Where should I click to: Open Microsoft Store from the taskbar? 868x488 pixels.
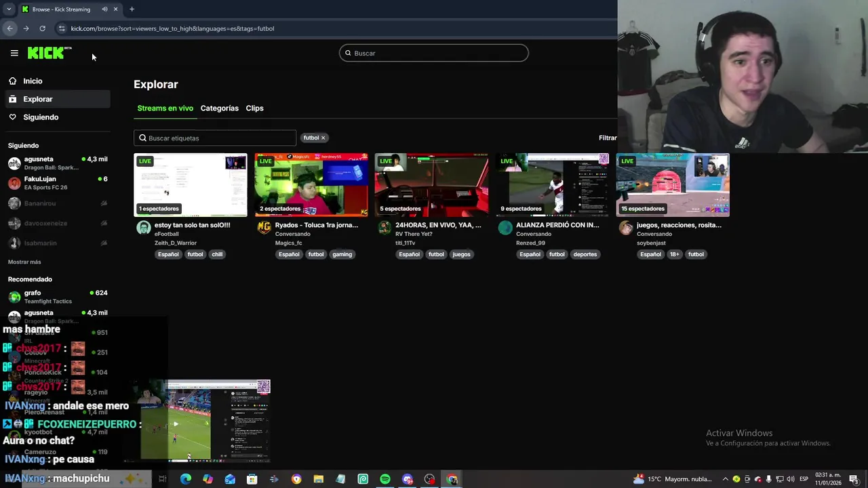[252, 479]
